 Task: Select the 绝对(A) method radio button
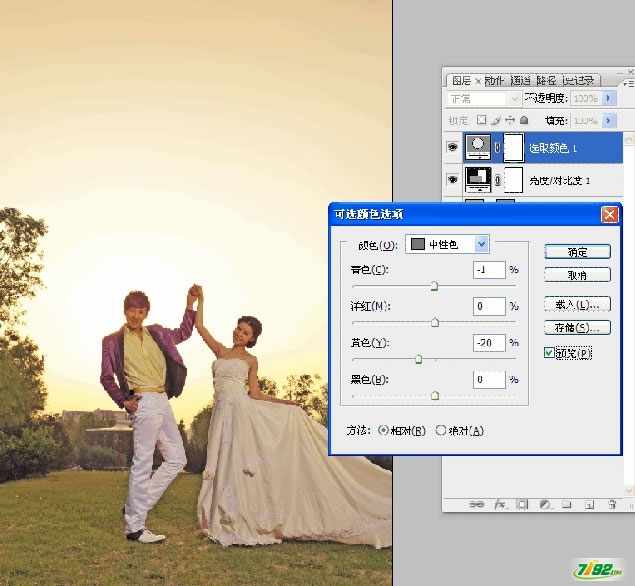(441, 430)
